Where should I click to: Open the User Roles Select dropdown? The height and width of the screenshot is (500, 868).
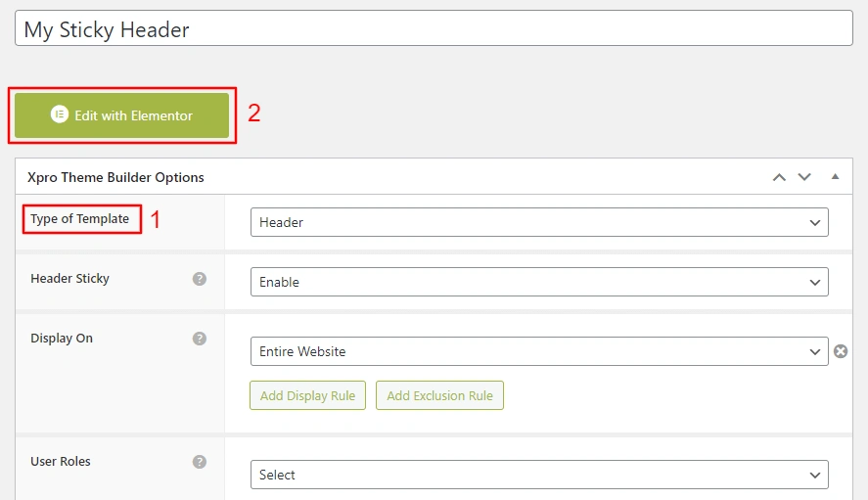539,475
